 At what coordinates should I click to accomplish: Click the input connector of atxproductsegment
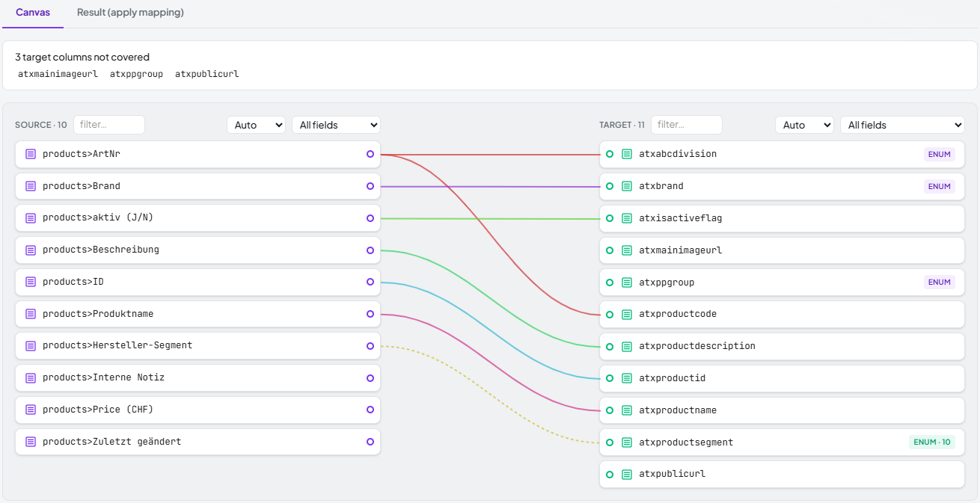point(610,442)
